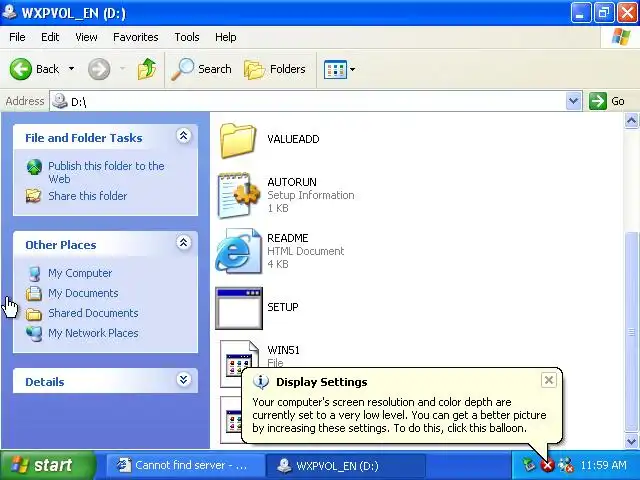
Task: Click the Publish to Web globe icon
Action: point(34,167)
